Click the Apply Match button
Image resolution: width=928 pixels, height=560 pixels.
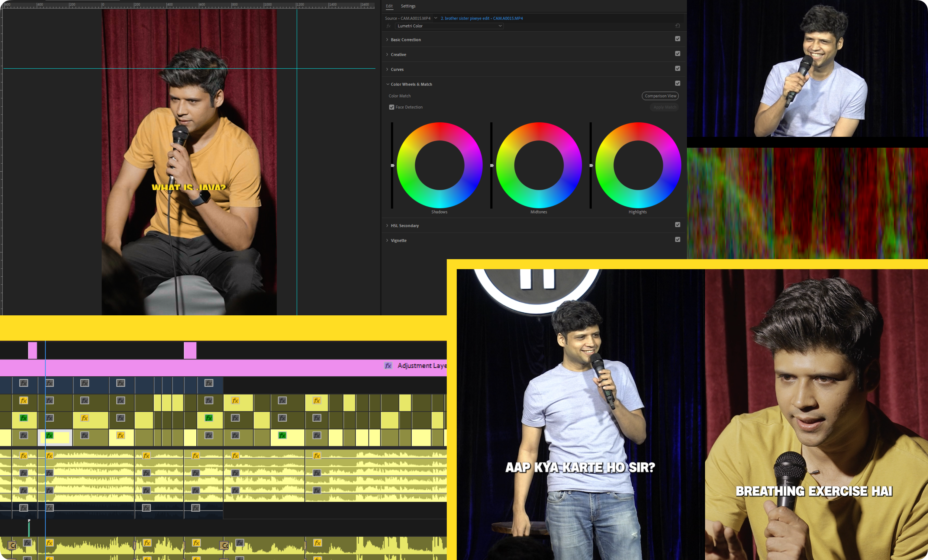pos(664,107)
